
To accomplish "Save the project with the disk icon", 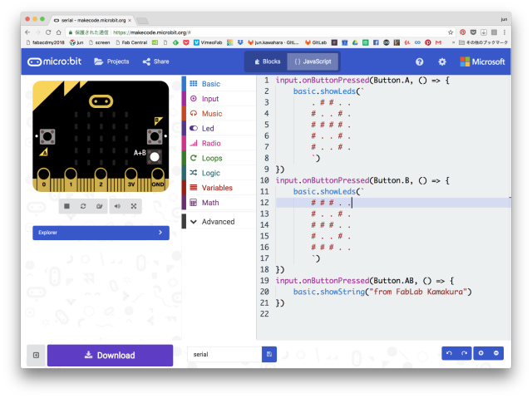I will (269, 354).
